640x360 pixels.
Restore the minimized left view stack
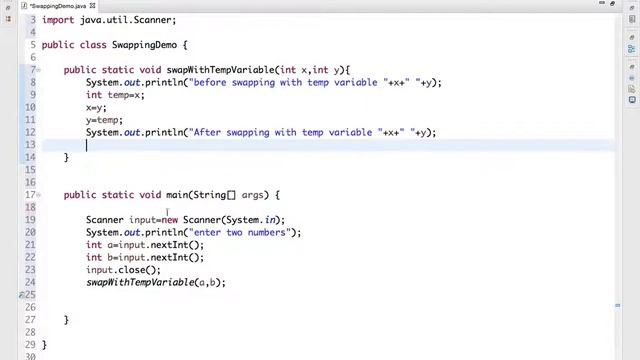[x=8, y=8]
